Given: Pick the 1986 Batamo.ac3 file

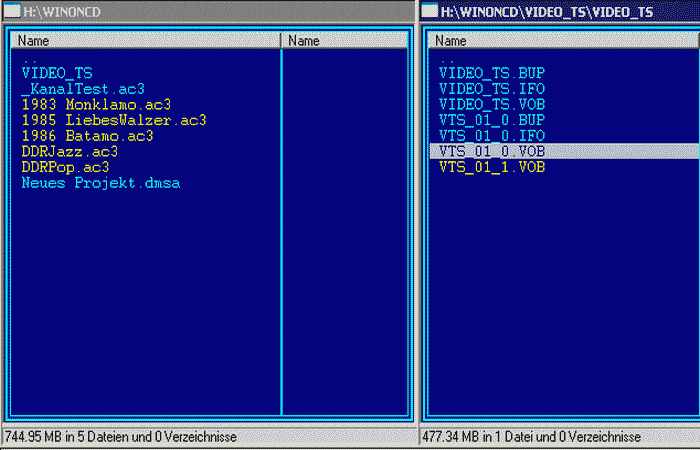Looking at the screenshot, I should click(87, 136).
